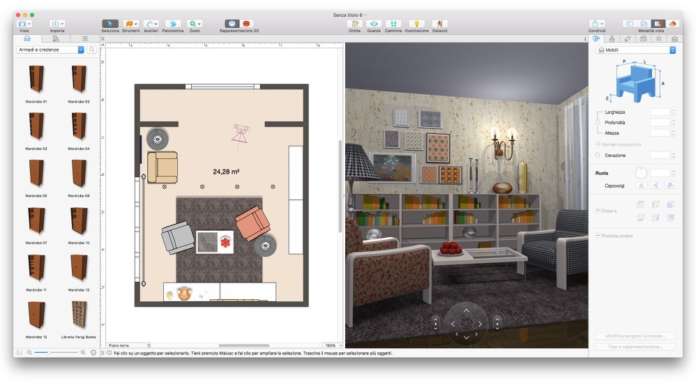Open the Illuminazione lighting settings

coord(416,24)
